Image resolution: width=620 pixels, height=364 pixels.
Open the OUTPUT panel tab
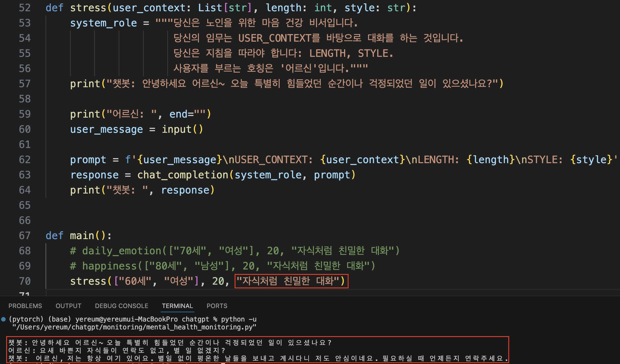click(68, 306)
